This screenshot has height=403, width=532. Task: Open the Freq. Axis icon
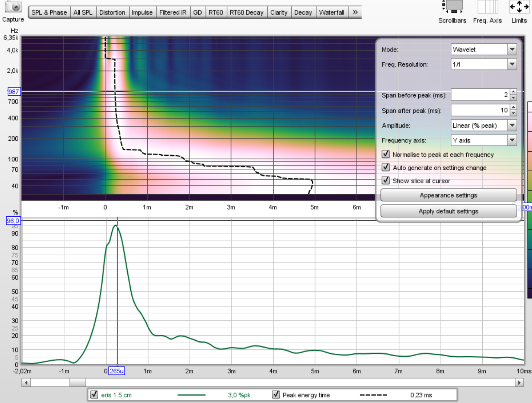coord(487,7)
